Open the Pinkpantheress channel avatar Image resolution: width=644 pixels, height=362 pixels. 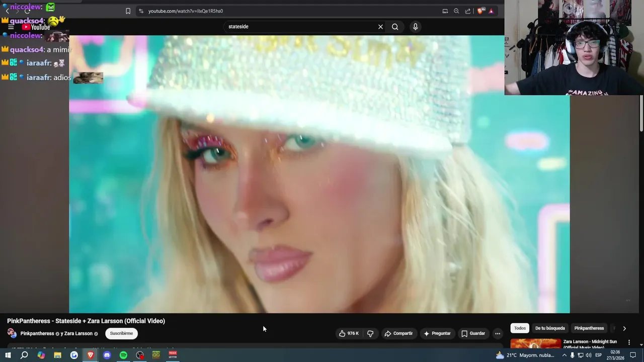(12, 333)
